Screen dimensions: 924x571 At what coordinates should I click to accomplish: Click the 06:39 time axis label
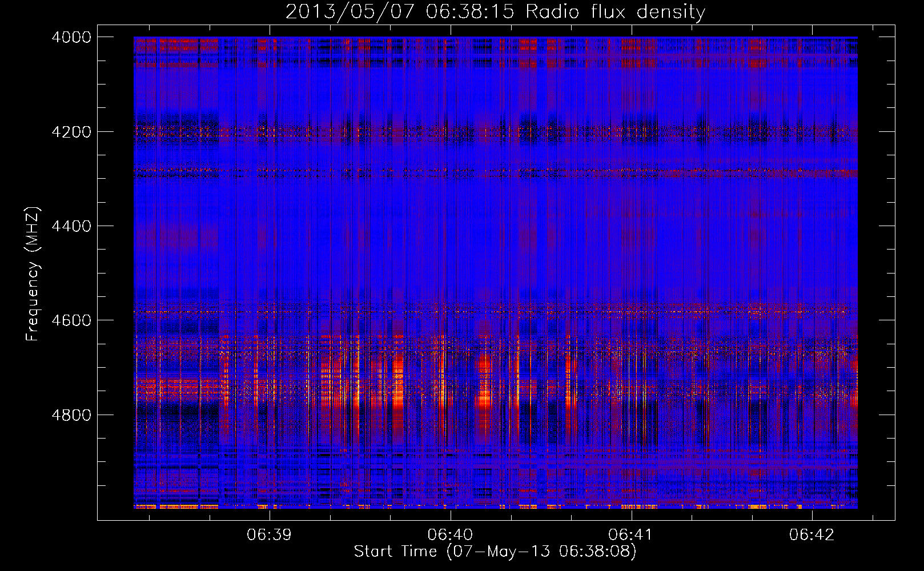269,534
